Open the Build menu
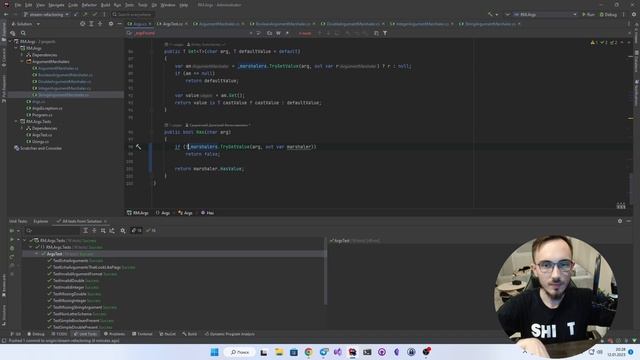This screenshot has width=640, height=360. (105, 5)
